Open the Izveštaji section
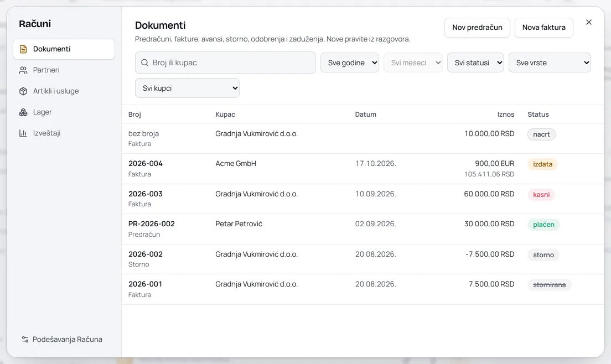Viewport: 611px width, 364px height. [x=64, y=133]
